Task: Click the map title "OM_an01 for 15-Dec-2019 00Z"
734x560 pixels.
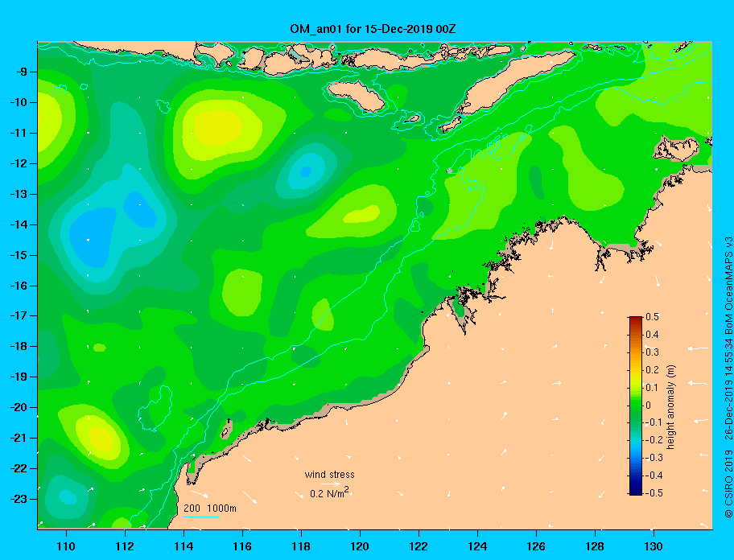Action: coord(373,29)
